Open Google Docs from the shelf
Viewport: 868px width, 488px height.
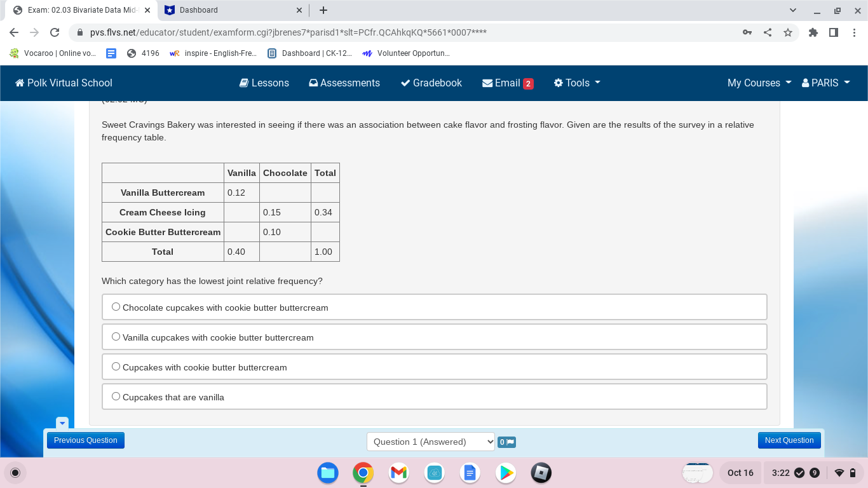(x=470, y=473)
